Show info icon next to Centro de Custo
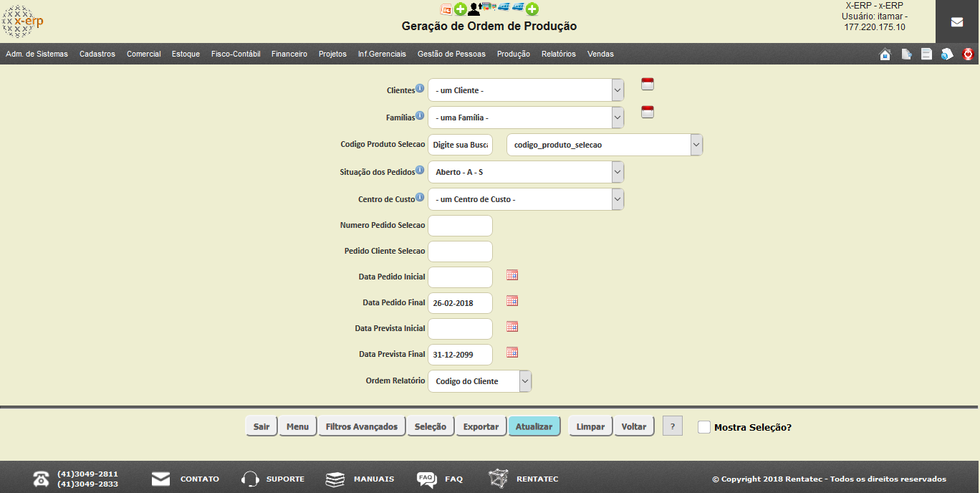Viewport: 980px width, 493px height. [421, 197]
